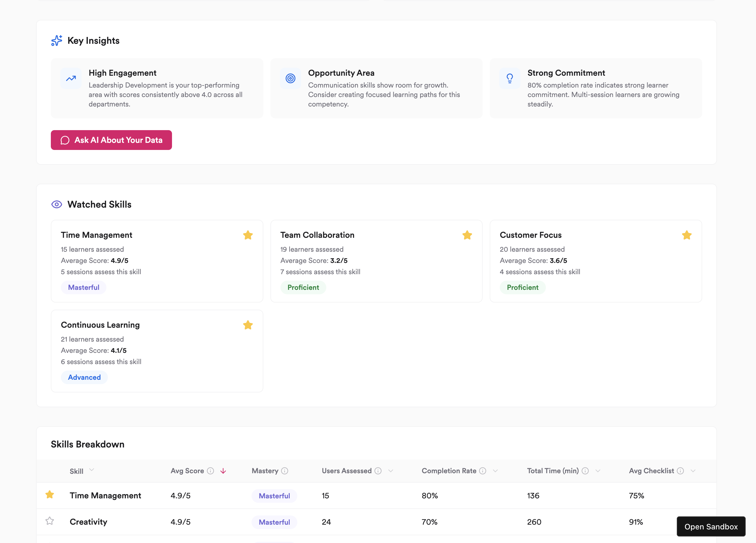Click the Opportunity Area target icon
The image size is (756, 543).
290,78
